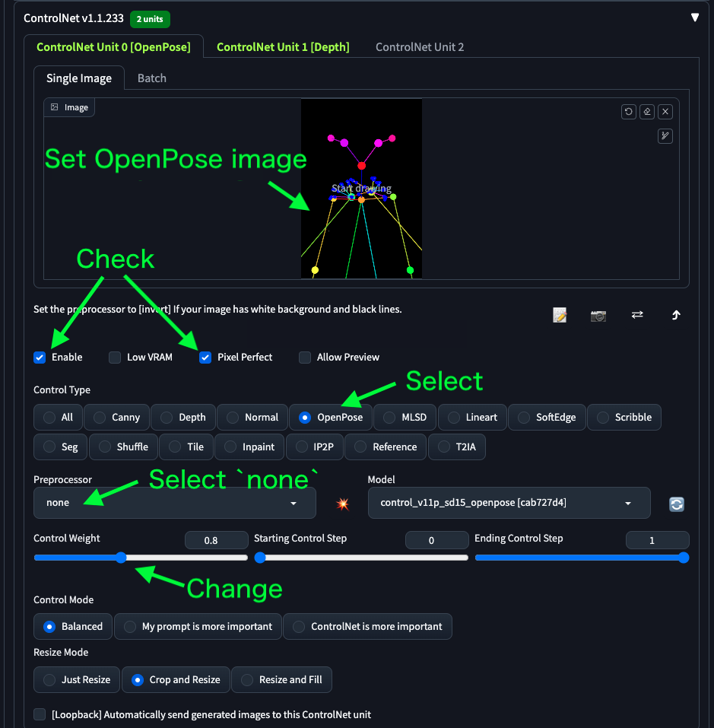714x728 pixels.
Task: Open the brush settings icon in the canvas
Action: click(665, 136)
